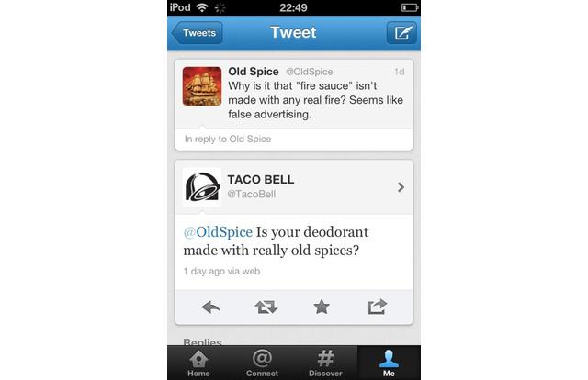Tap the reply arrow icon
This screenshot has width=588, height=380.
point(210,307)
